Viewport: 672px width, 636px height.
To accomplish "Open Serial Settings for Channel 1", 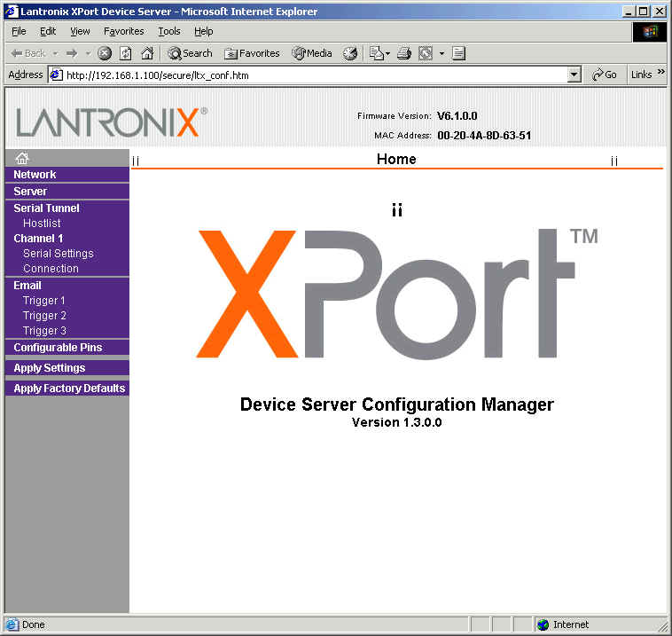I will [x=58, y=254].
